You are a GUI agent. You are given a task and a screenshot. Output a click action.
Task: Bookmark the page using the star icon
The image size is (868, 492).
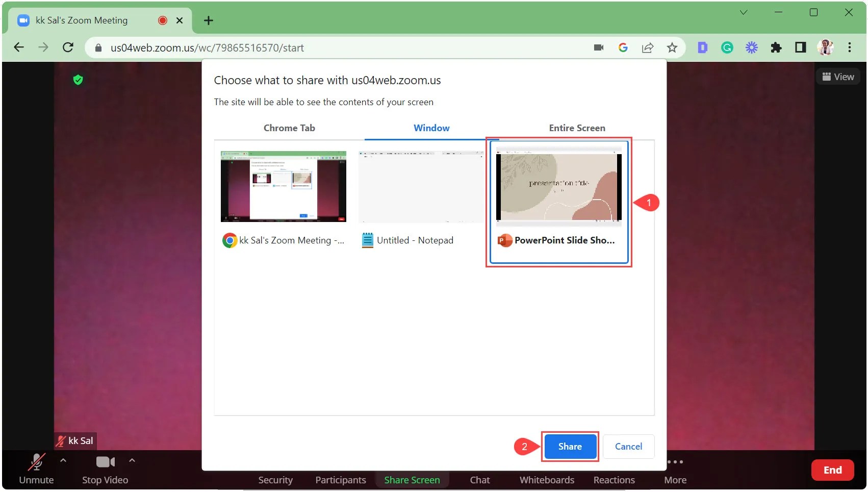tap(672, 47)
